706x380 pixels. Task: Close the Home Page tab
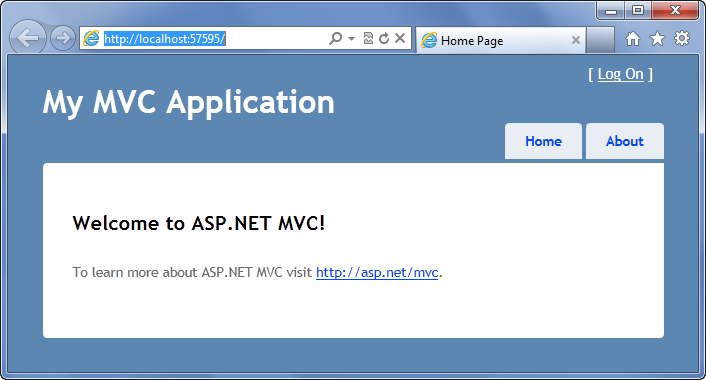(575, 40)
